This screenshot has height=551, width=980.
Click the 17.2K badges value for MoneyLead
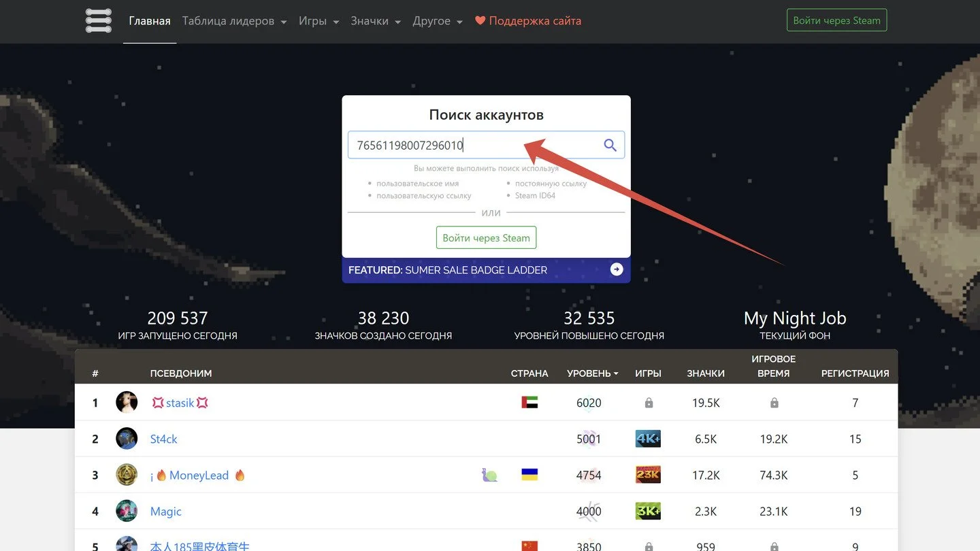point(706,475)
